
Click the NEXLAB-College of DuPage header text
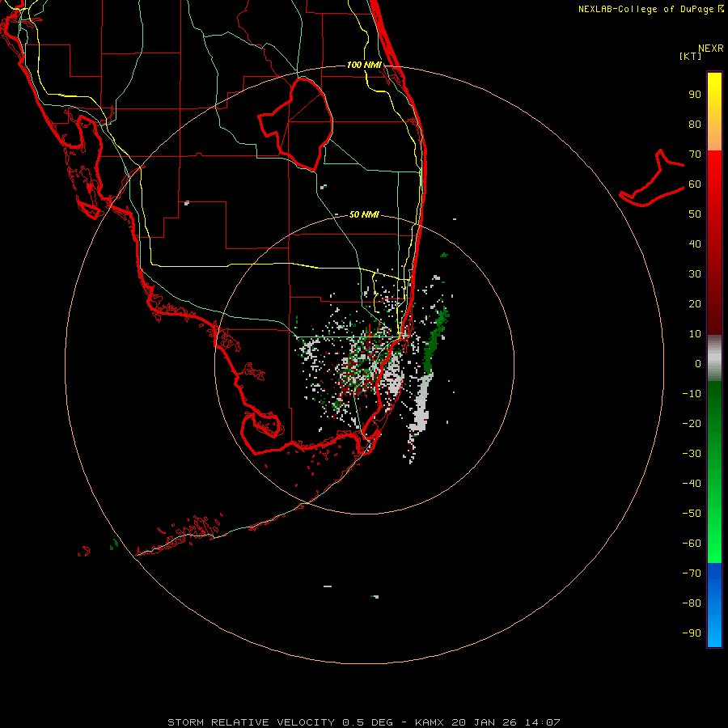651,9
